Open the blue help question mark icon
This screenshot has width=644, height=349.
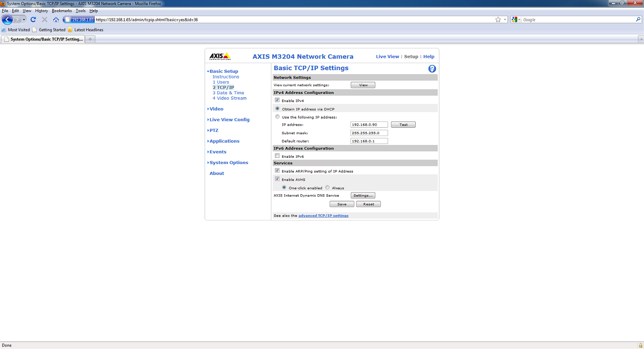pyautogui.click(x=432, y=69)
